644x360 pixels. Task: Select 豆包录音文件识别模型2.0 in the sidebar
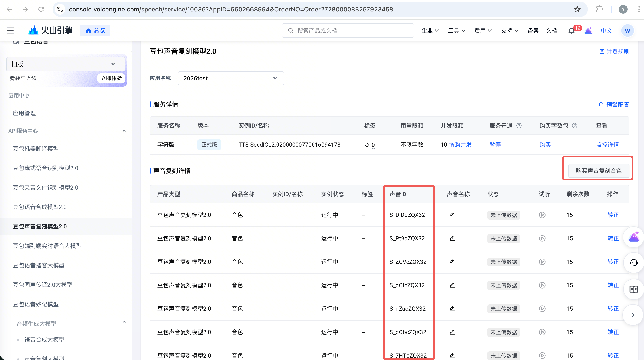(x=45, y=188)
